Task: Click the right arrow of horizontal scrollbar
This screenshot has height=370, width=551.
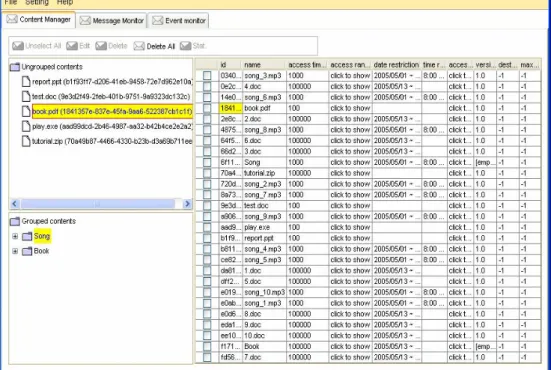Action: tap(187, 203)
